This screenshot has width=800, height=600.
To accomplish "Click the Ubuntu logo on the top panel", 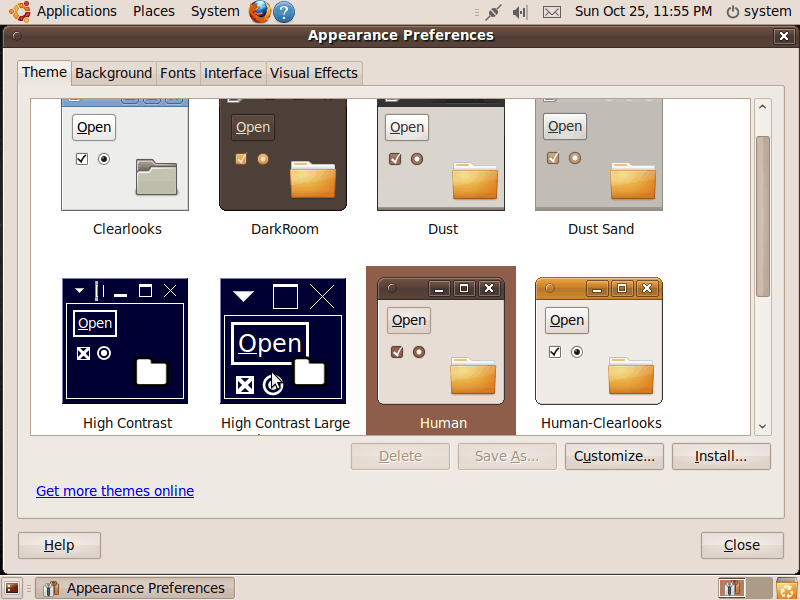I will tap(19, 11).
